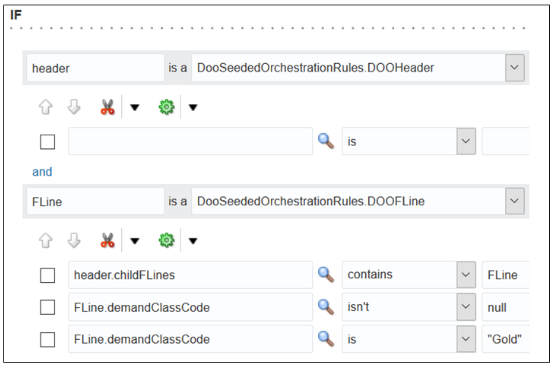Toggle the checkbox of the empty header condition

[47, 142]
